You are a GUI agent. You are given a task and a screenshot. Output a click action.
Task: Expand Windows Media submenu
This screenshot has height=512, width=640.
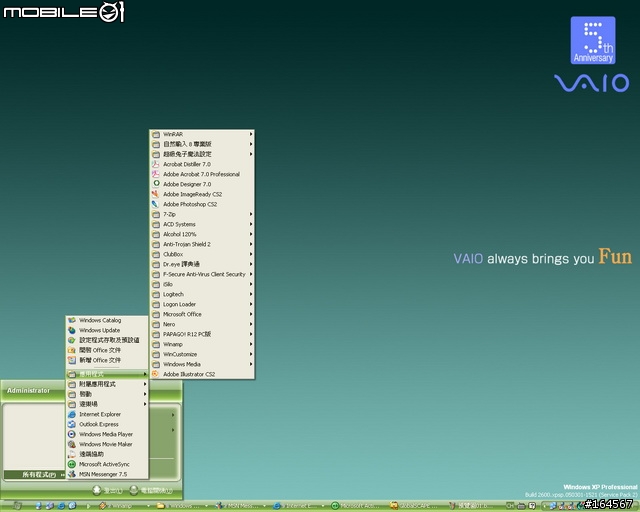[202, 364]
